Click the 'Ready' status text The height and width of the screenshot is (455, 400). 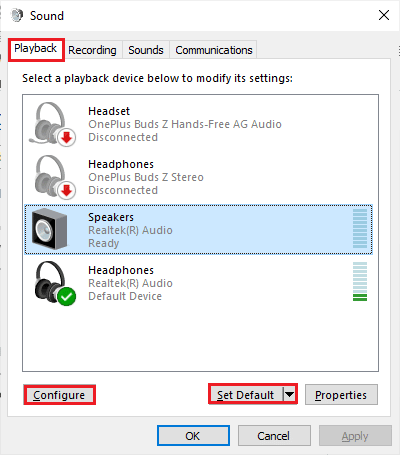(104, 243)
